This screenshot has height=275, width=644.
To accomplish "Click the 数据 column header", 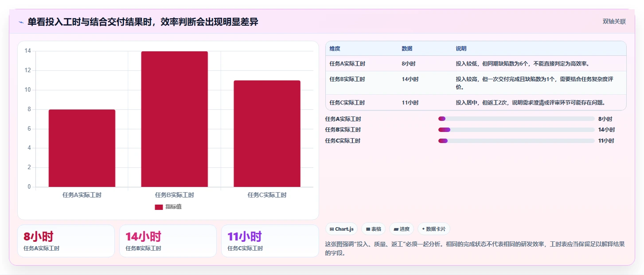I will pyautogui.click(x=407, y=49).
